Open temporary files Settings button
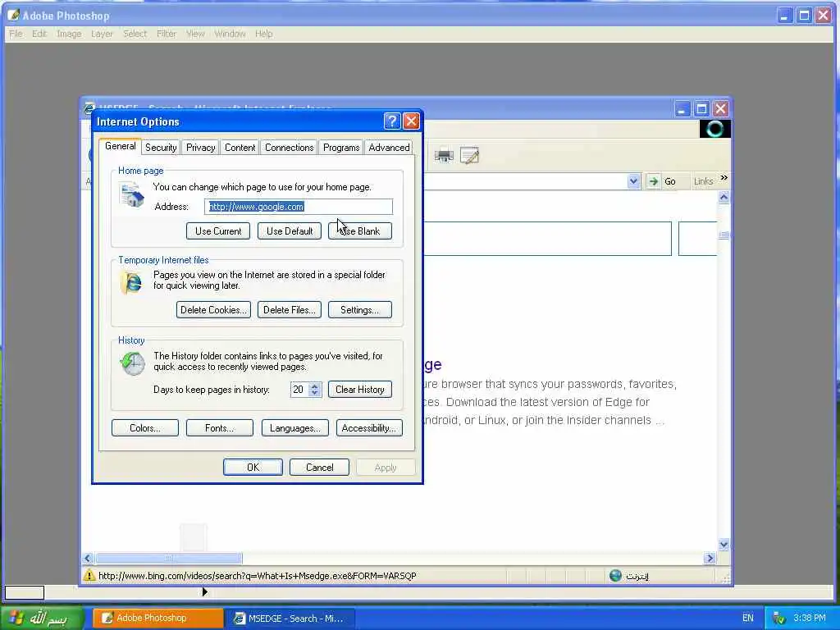This screenshot has width=840, height=630. point(360,309)
